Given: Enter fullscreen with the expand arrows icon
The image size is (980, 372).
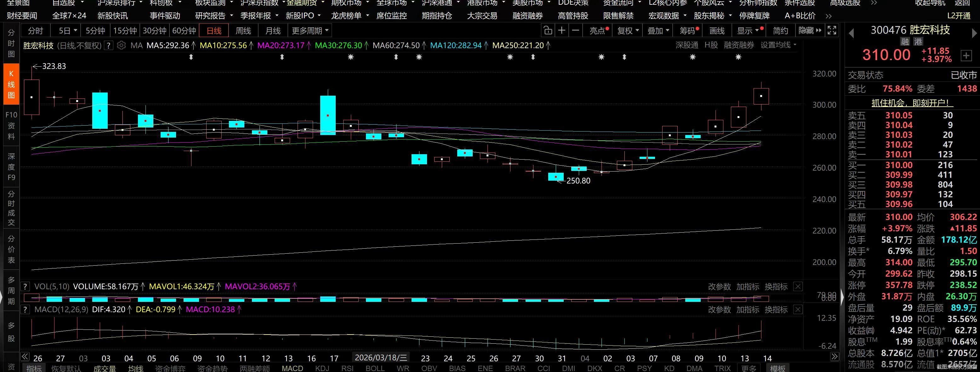Looking at the screenshot, I should tap(832, 31).
